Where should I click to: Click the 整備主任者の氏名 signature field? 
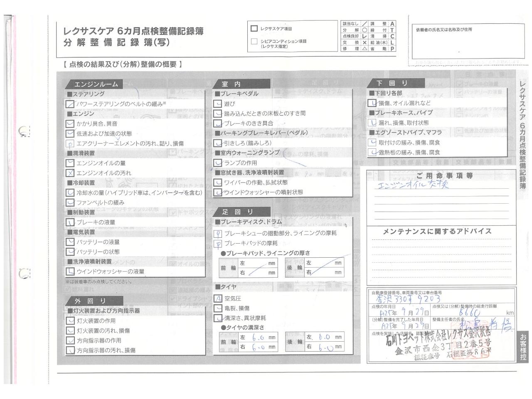[473, 324]
